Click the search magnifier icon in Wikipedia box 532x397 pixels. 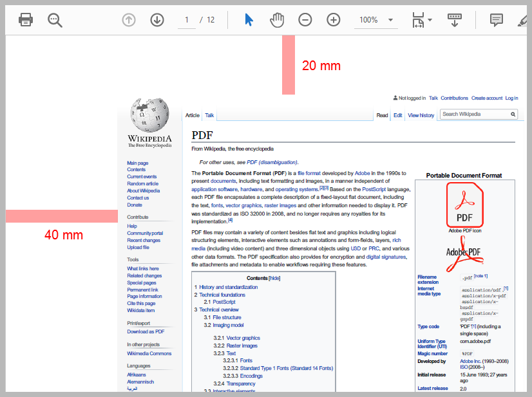pyautogui.click(x=513, y=115)
